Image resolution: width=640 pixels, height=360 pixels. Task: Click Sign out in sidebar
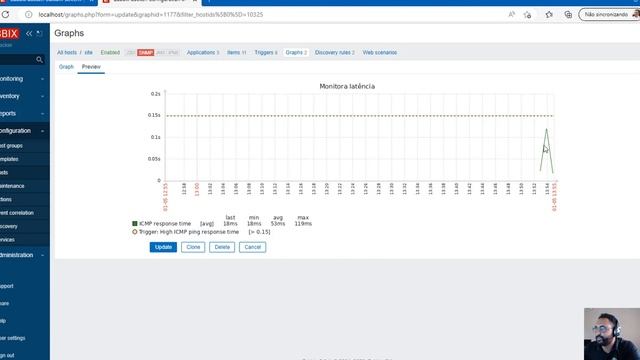[x=7, y=356]
